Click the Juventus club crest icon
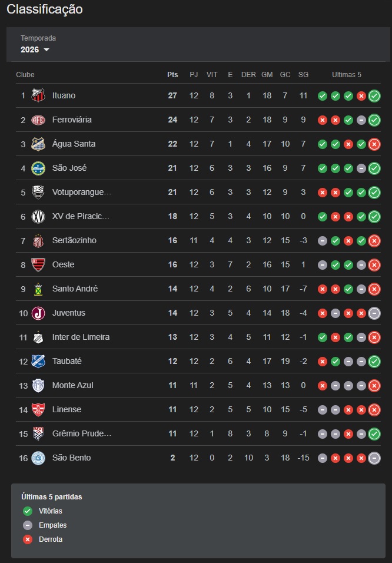Image resolution: width=392 pixels, height=563 pixels. [38, 313]
